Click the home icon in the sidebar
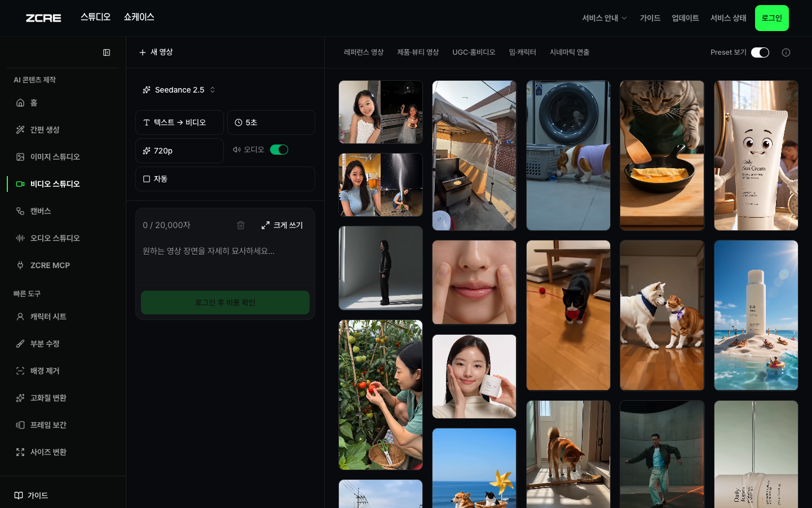Screen dimensions: 812x508 (x=20, y=103)
